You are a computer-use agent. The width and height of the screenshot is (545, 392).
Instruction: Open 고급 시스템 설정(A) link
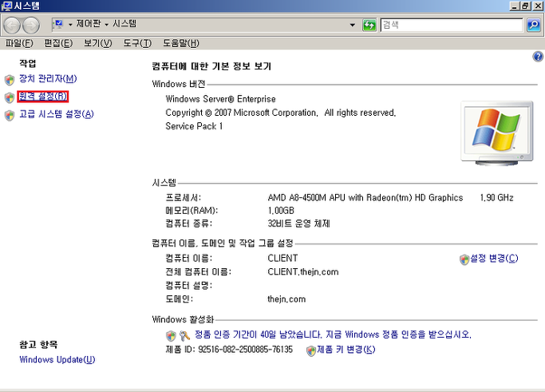[x=57, y=114]
